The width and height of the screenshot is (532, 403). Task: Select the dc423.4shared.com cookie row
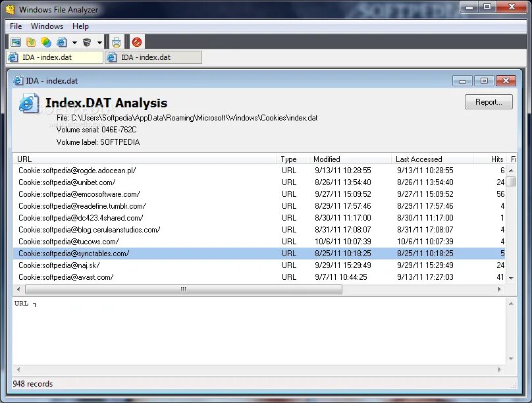click(x=259, y=218)
